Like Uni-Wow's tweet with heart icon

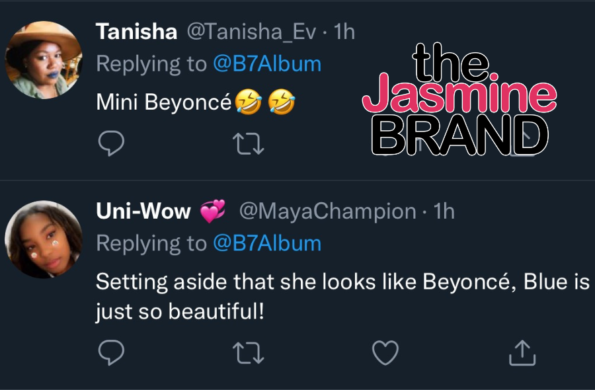tap(385, 353)
